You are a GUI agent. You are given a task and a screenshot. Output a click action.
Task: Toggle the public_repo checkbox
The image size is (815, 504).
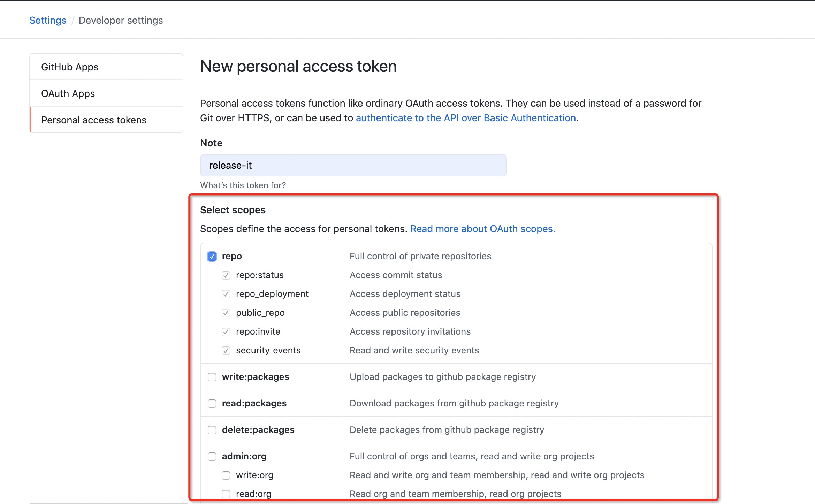tap(226, 313)
